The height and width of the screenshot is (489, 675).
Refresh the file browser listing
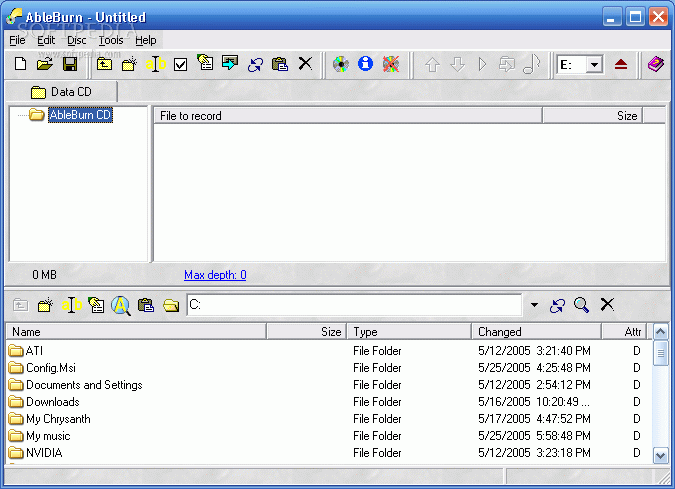(557, 306)
